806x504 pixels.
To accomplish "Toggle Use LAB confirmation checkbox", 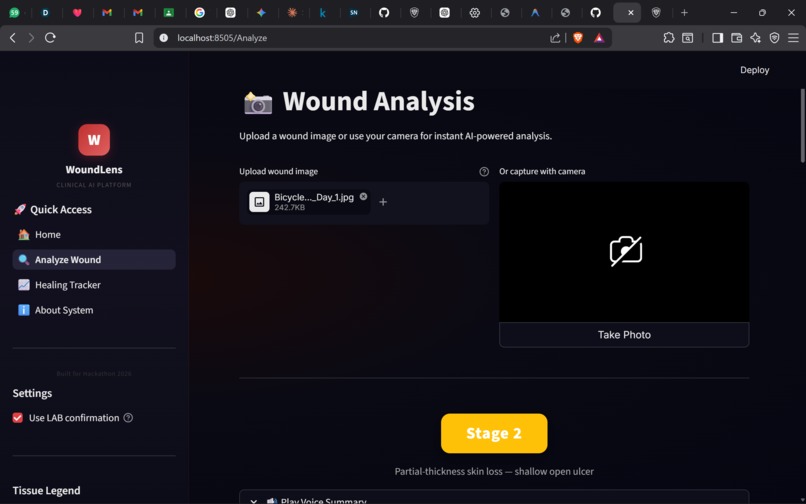I will click(17, 418).
